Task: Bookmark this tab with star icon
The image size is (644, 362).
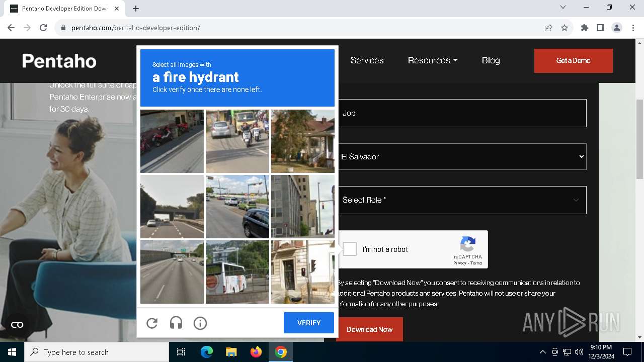Action: point(565,28)
